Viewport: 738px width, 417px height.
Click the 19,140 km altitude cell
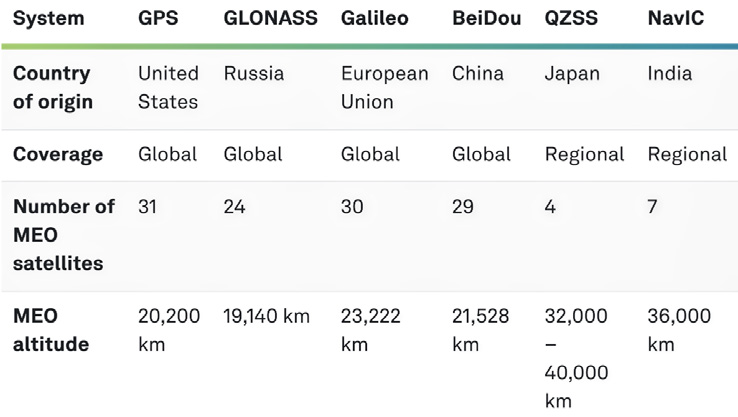267,317
